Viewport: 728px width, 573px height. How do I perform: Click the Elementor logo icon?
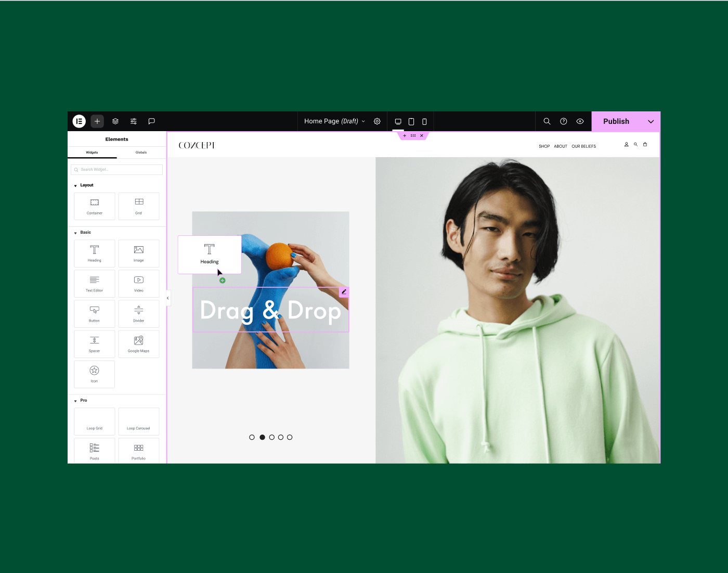click(x=79, y=121)
